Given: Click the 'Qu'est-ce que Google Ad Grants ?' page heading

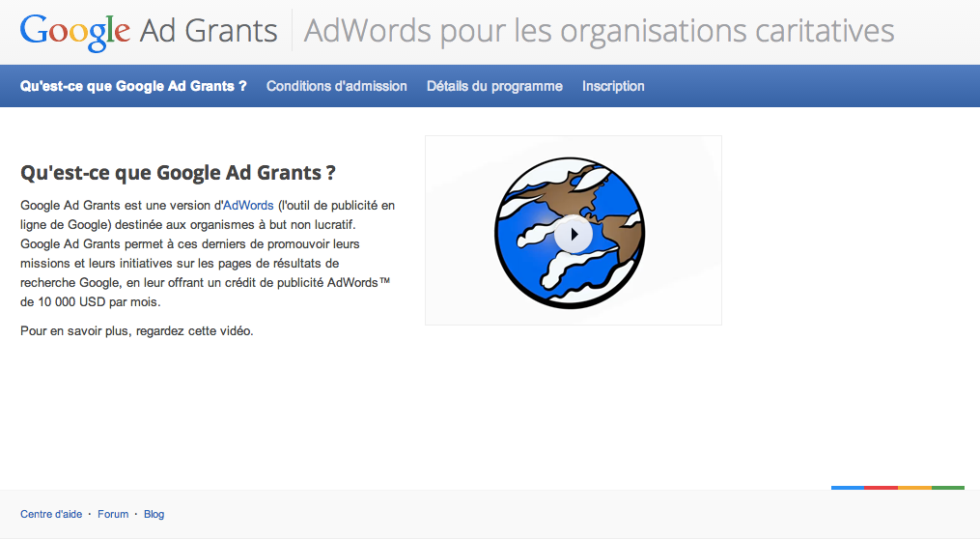Looking at the screenshot, I should coord(178,173).
